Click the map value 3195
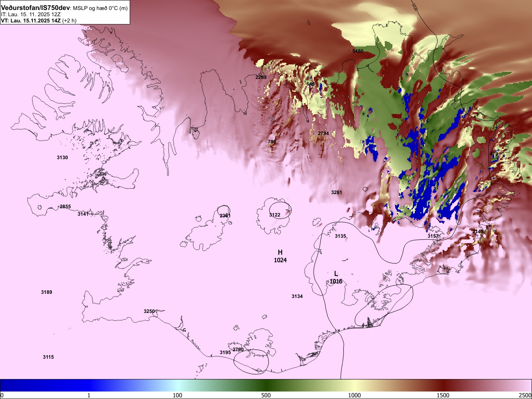The image size is (532, 399). [x=225, y=352]
